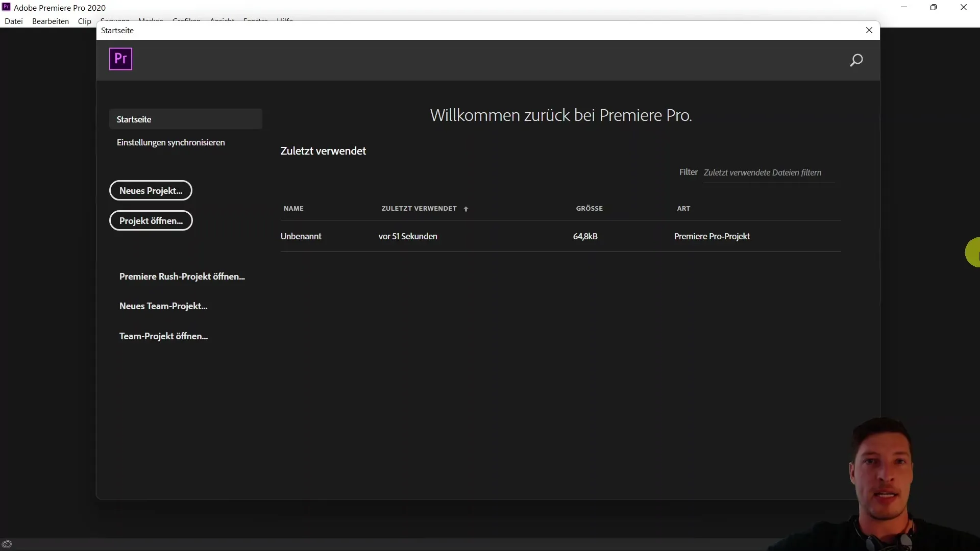980x551 pixels.
Task: Sort by the GRÖSSE column header
Action: (590, 208)
